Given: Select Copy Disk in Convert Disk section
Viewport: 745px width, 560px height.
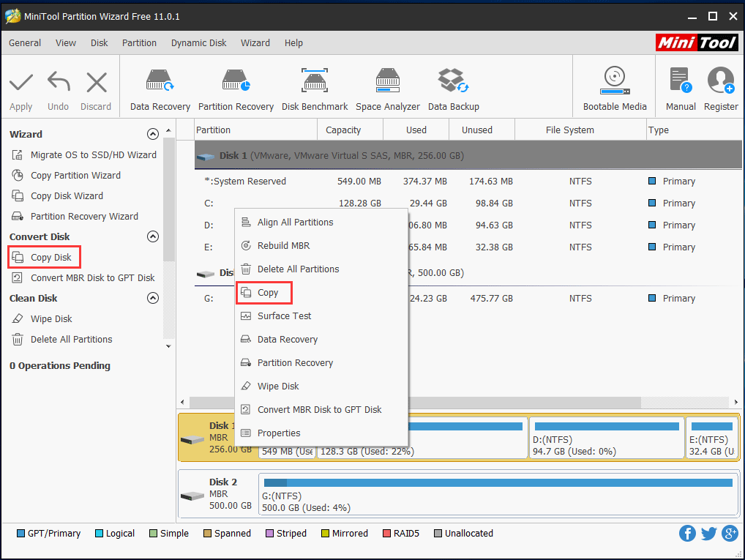Looking at the screenshot, I should (x=44, y=257).
